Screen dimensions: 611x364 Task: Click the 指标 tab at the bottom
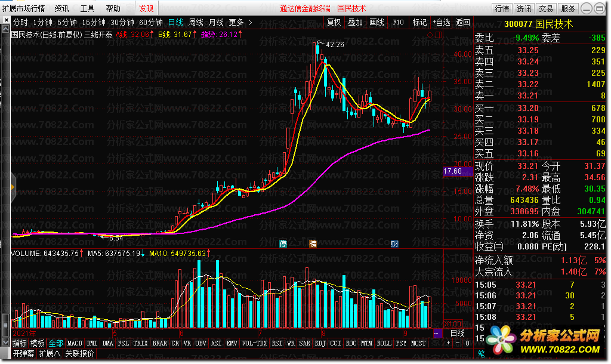tap(20, 343)
